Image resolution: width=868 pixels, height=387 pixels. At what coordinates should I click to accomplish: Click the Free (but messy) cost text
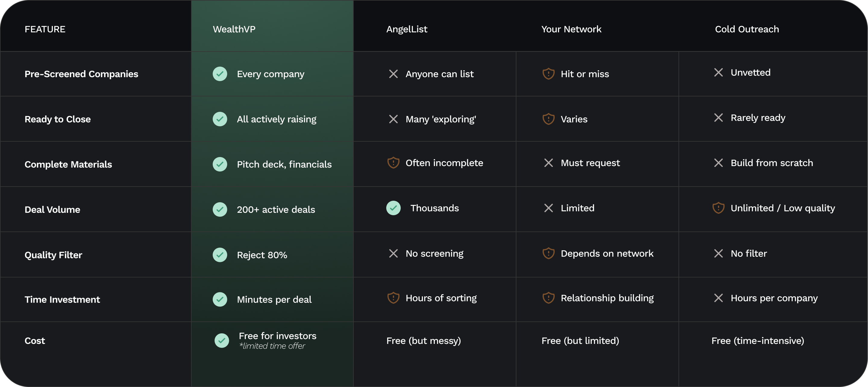423,341
